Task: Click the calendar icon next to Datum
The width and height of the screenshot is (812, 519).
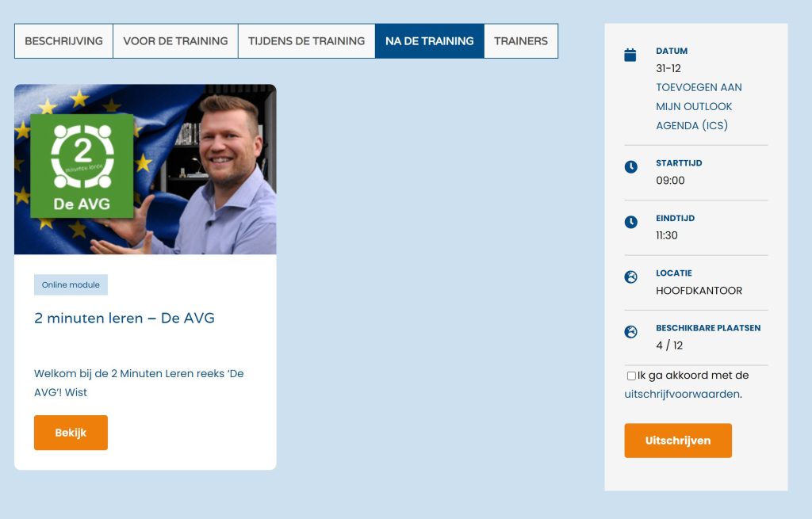Action: 630,55
